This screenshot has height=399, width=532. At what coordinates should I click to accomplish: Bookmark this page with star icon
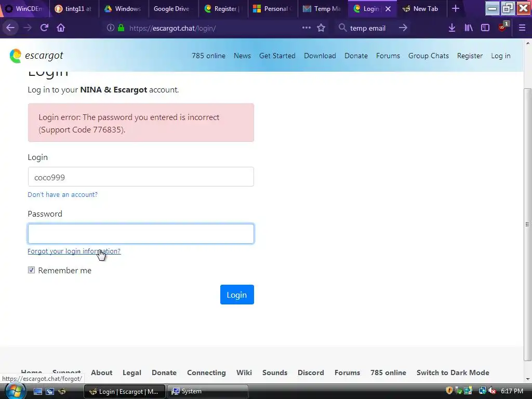point(321,28)
